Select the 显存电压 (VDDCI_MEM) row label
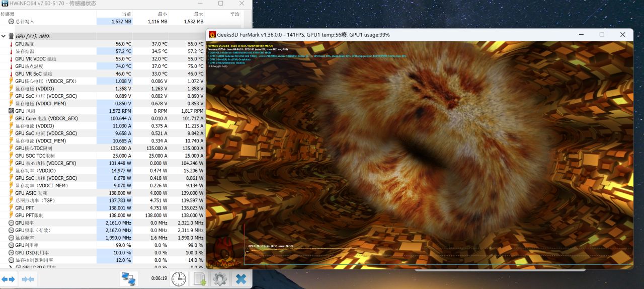 [40, 104]
